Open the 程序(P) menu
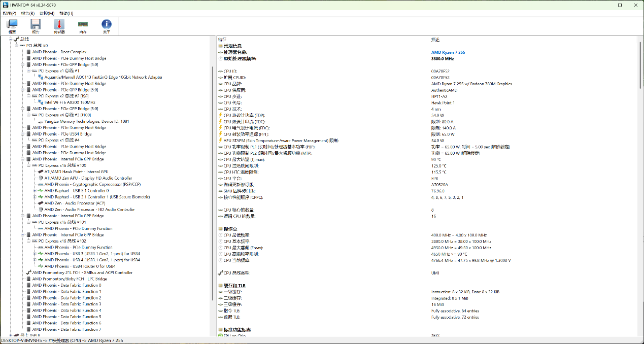The image size is (644, 344). (9, 13)
